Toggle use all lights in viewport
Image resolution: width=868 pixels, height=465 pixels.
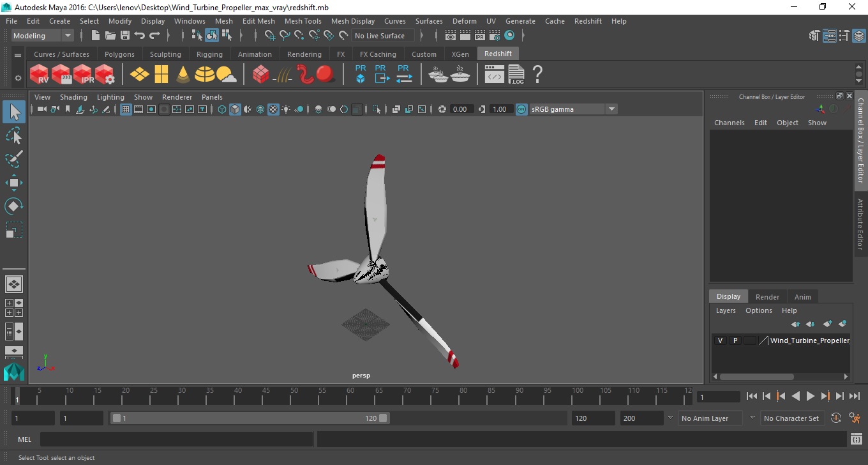(x=286, y=109)
